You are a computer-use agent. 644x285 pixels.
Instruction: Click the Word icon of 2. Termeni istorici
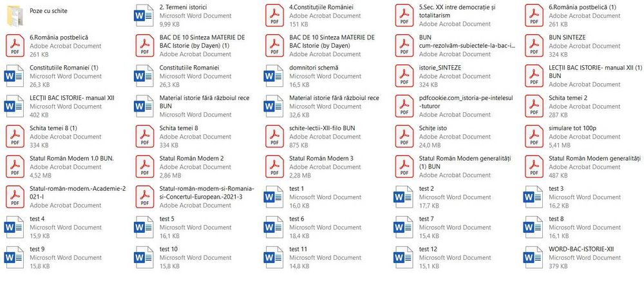(144, 15)
